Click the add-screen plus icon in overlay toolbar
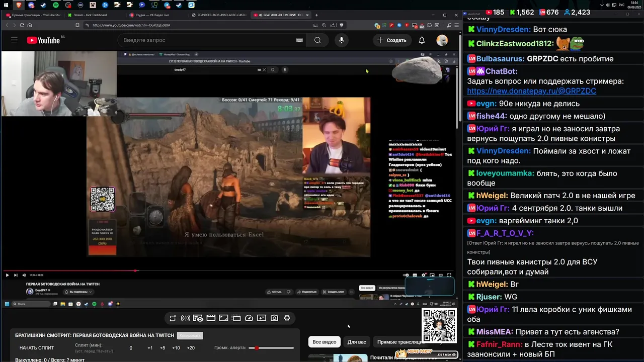The image size is (644, 362). pos(262,318)
